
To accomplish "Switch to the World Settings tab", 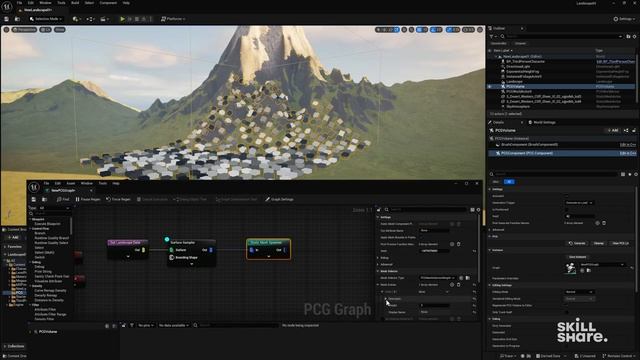I will click(x=542, y=122).
